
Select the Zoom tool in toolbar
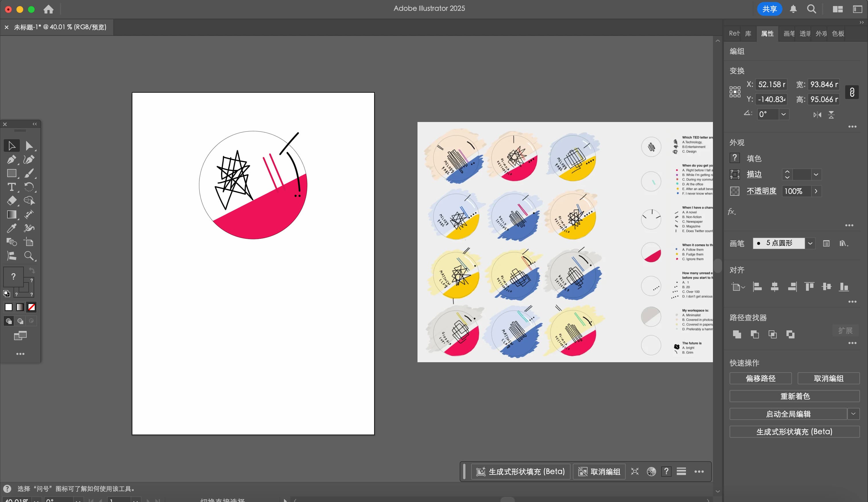[x=29, y=255]
